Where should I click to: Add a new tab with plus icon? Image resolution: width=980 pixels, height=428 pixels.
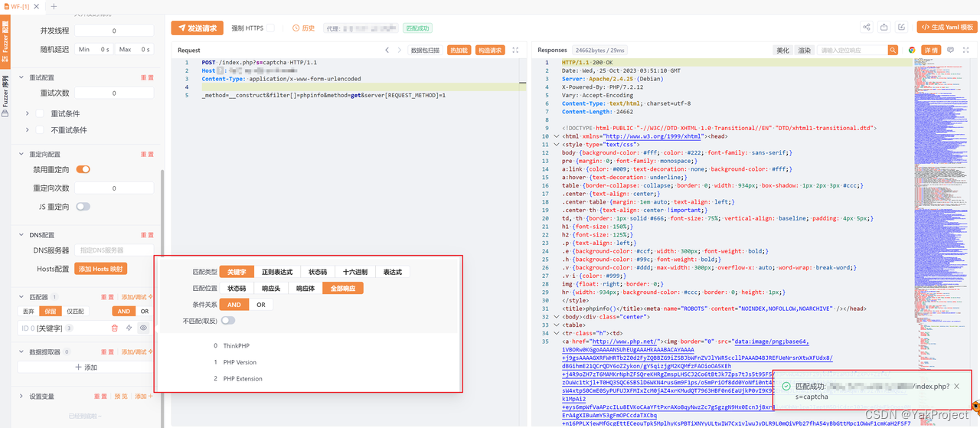(x=54, y=6)
